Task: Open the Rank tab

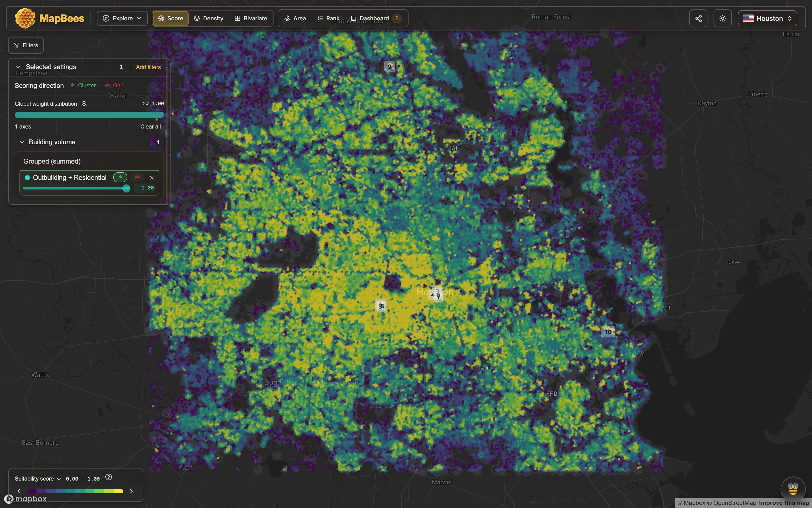Action: 328,19
